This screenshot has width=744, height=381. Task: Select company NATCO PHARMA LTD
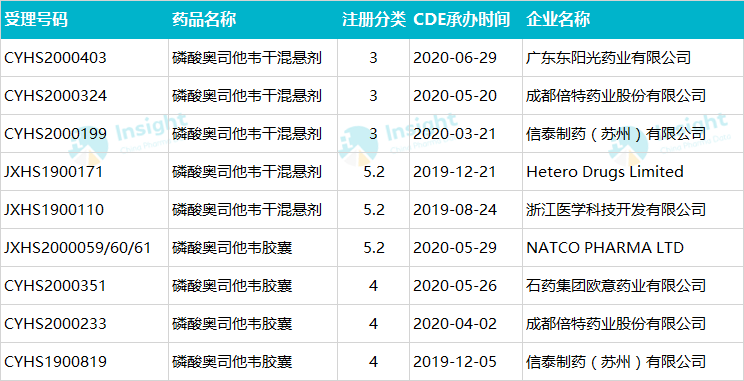click(x=605, y=248)
